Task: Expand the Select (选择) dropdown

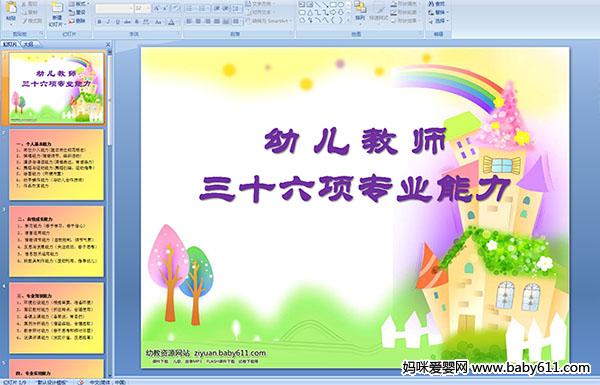Action: (439, 21)
